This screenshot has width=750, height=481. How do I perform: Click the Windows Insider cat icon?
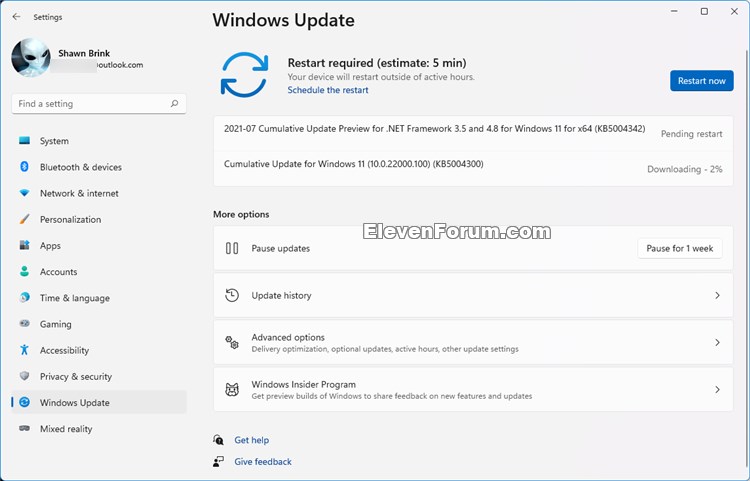click(x=232, y=389)
